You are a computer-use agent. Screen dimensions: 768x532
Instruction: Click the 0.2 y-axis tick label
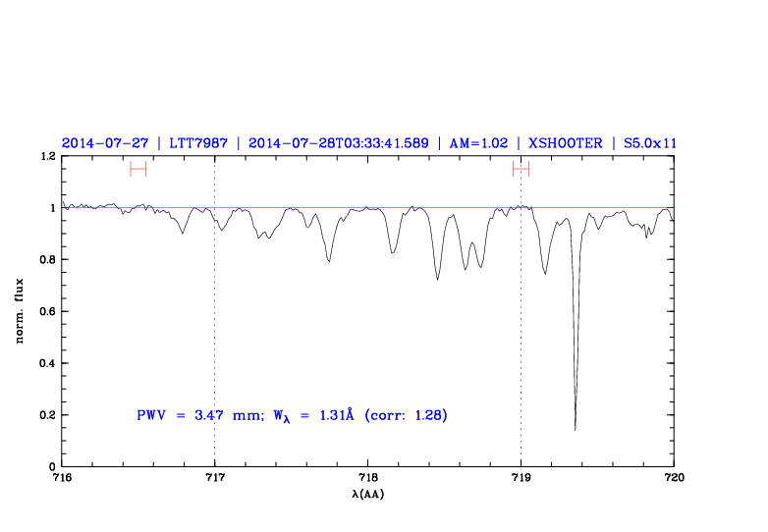point(46,415)
